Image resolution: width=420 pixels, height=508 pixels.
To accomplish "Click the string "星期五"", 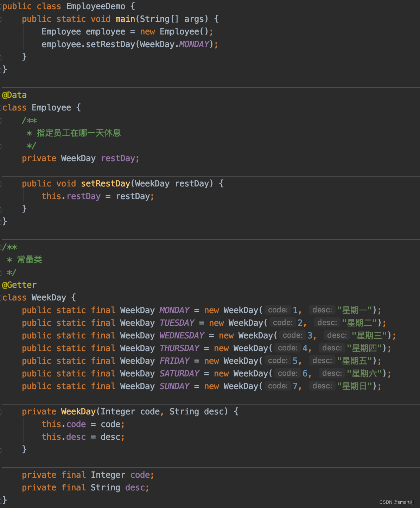I will point(355,361).
